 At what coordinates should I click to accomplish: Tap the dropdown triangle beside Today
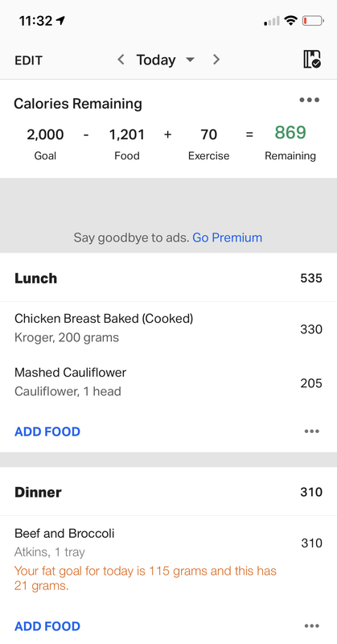click(190, 60)
